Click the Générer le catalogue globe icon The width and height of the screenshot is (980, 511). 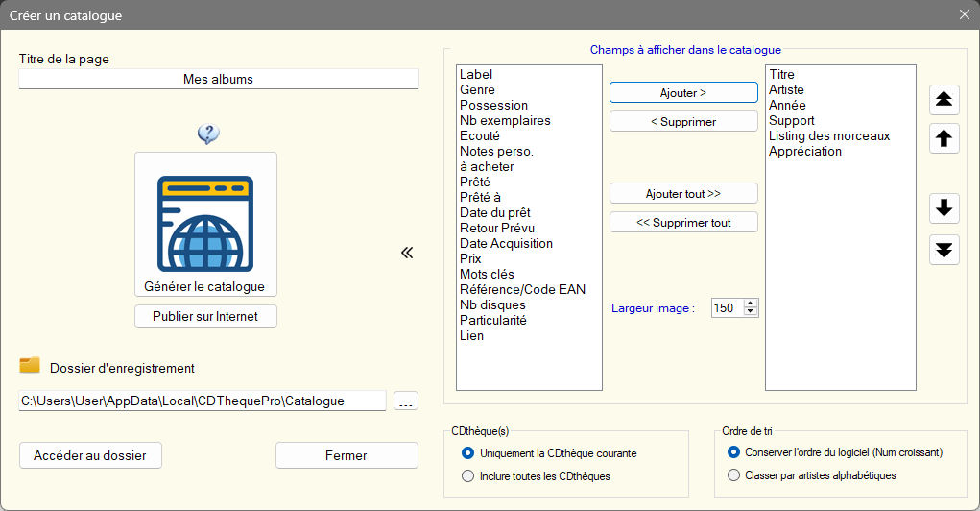pyautogui.click(x=205, y=224)
